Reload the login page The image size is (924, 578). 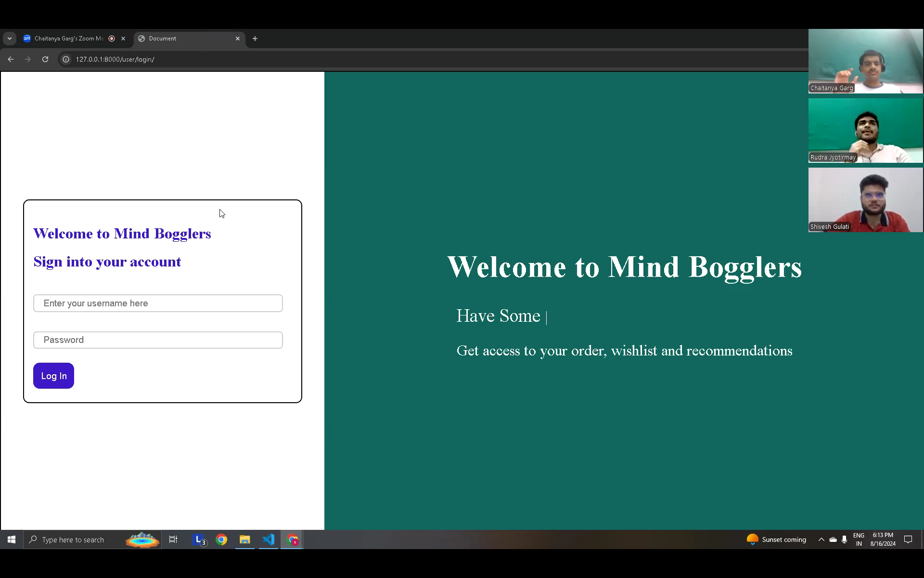(x=45, y=59)
